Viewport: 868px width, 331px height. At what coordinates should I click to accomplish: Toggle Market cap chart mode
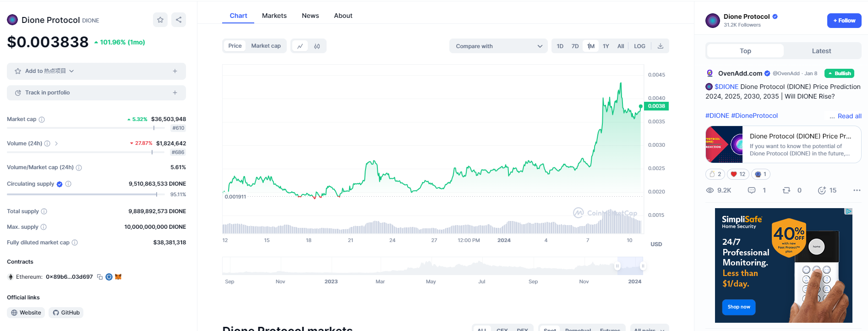point(266,46)
